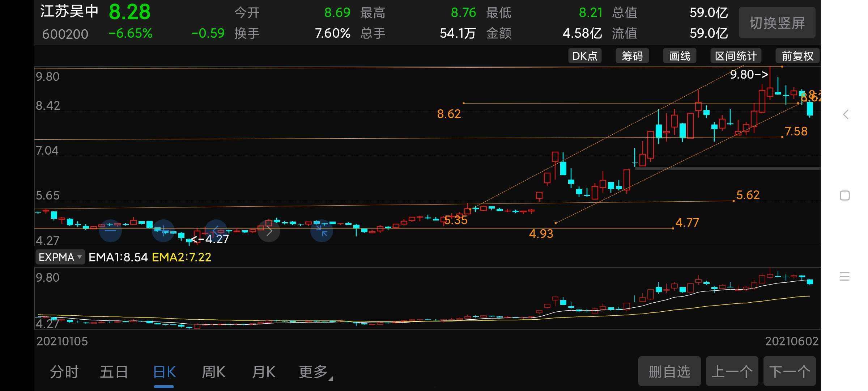Tap the 4.77 drawn line label
This screenshot has height=391, width=868.
[687, 222]
